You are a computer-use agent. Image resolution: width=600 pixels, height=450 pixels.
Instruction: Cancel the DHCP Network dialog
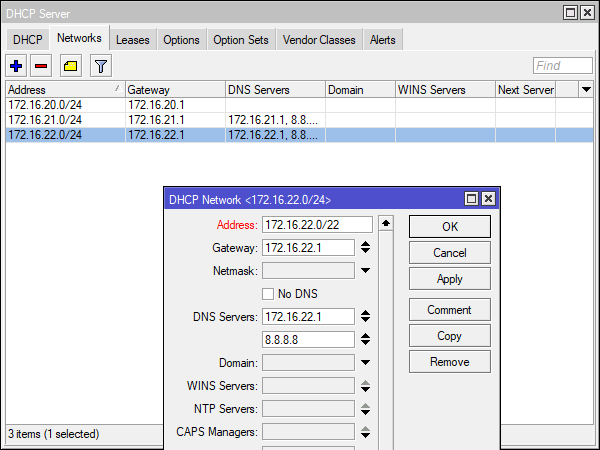click(x=450, y=253)
